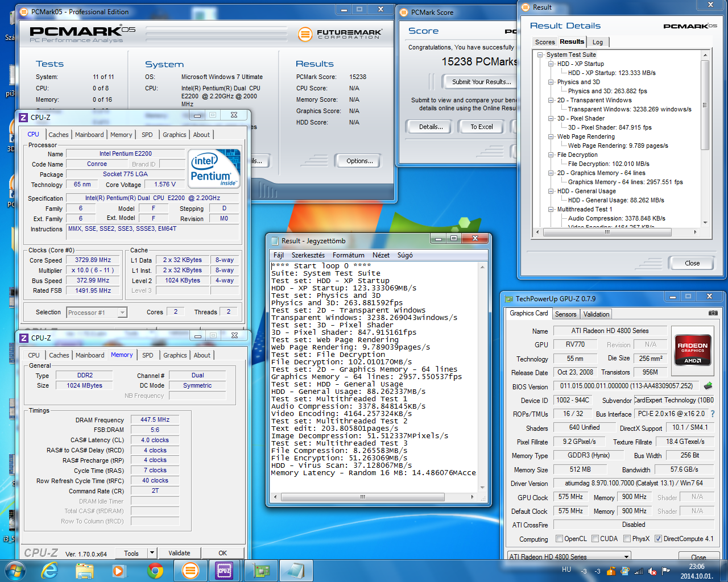Switch to GPU-Z taskbar icon
The height and width of the screenshot is (582, 728).
tap(260, 570)
